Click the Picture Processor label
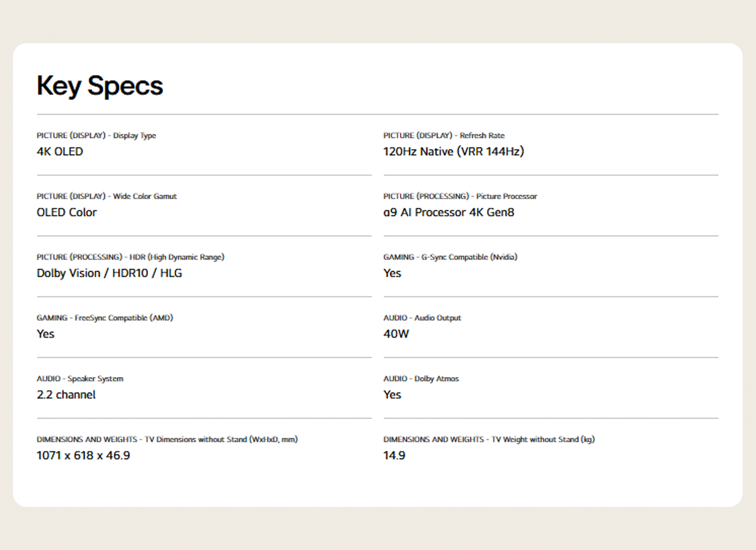Viewport: 756px width, 550px height. click(x=460, y=197)
